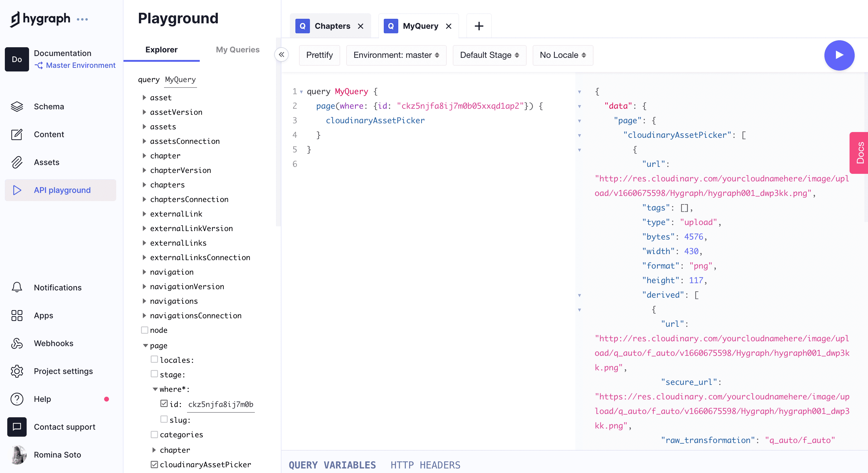Image resolution: width=868 pixels, height=473 pixels.
Task: Edit the id value in the Explorer
Action: pos(220,404)
